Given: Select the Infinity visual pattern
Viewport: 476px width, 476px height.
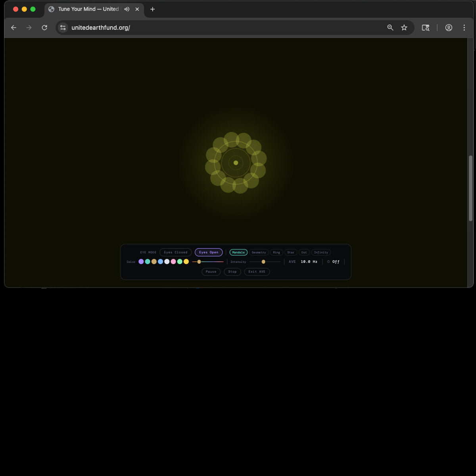Looking at the screenshot, I should pyautogui.click(x=321, y=252).
